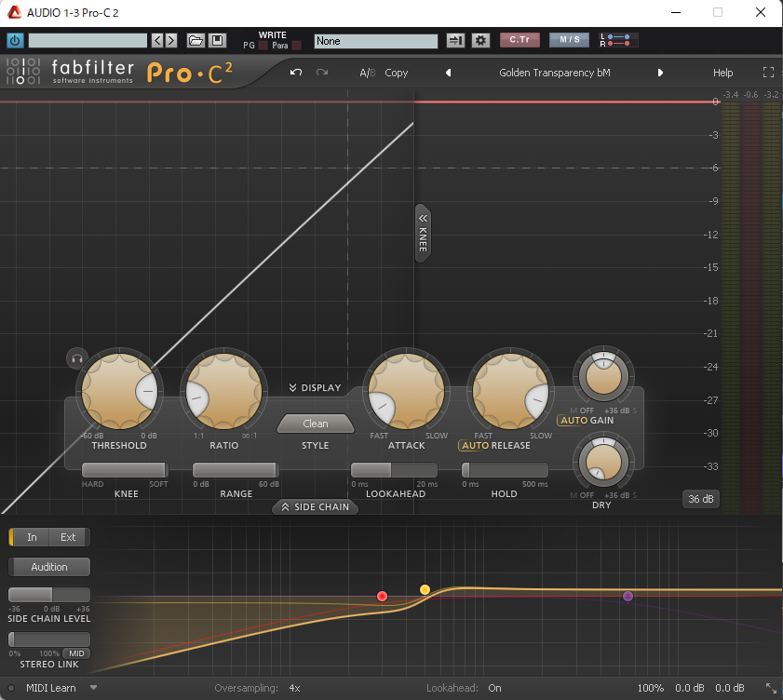Collapse the DISPLAY section
783x700 pixels.
click(x=315, y=387)
